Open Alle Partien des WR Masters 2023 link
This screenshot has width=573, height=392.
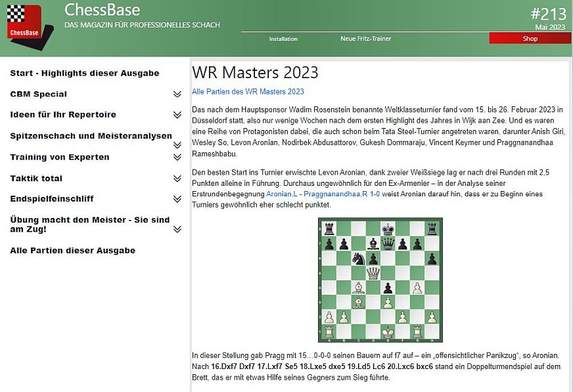[248, 92]
